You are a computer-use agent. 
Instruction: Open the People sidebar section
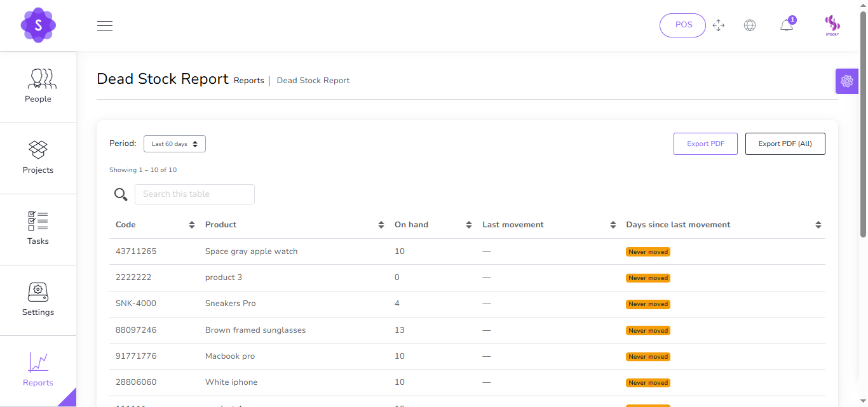[x=38, y=87]
